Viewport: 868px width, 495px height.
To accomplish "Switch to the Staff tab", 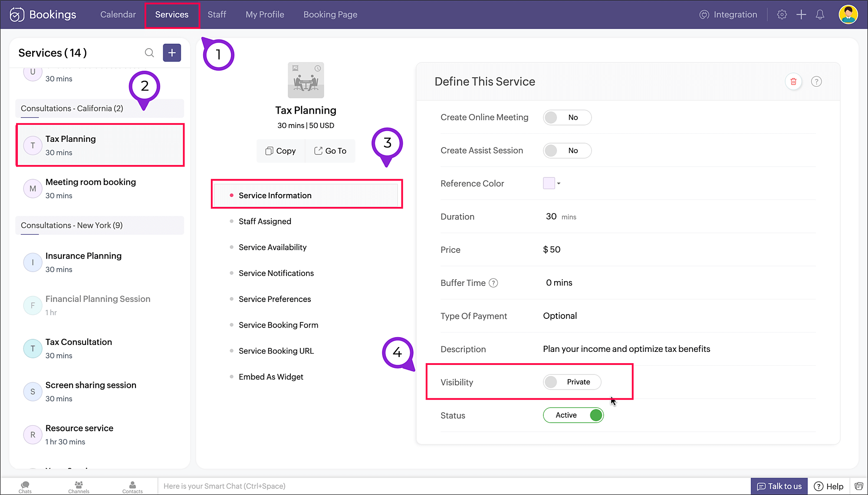I will (217, 15).
